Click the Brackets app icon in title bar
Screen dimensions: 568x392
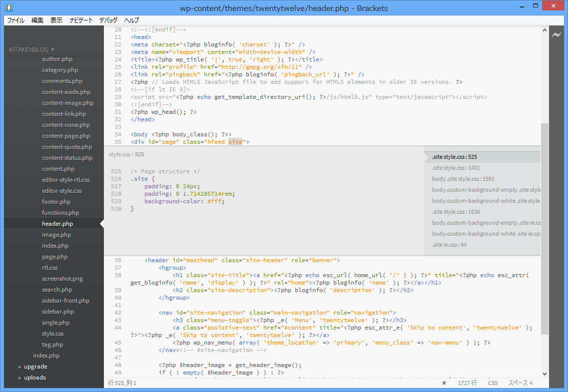(9, 7)
